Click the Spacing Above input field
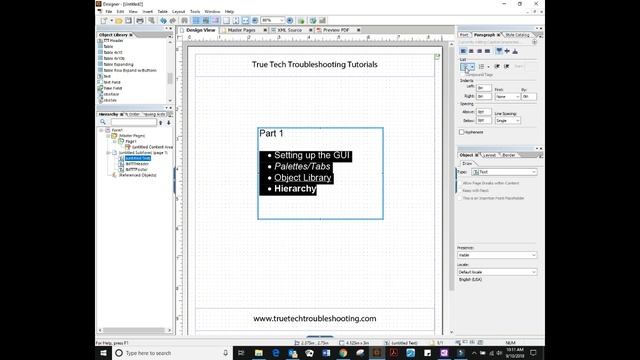This screenshot has width=640, height=360. click(x=484, y=112)
